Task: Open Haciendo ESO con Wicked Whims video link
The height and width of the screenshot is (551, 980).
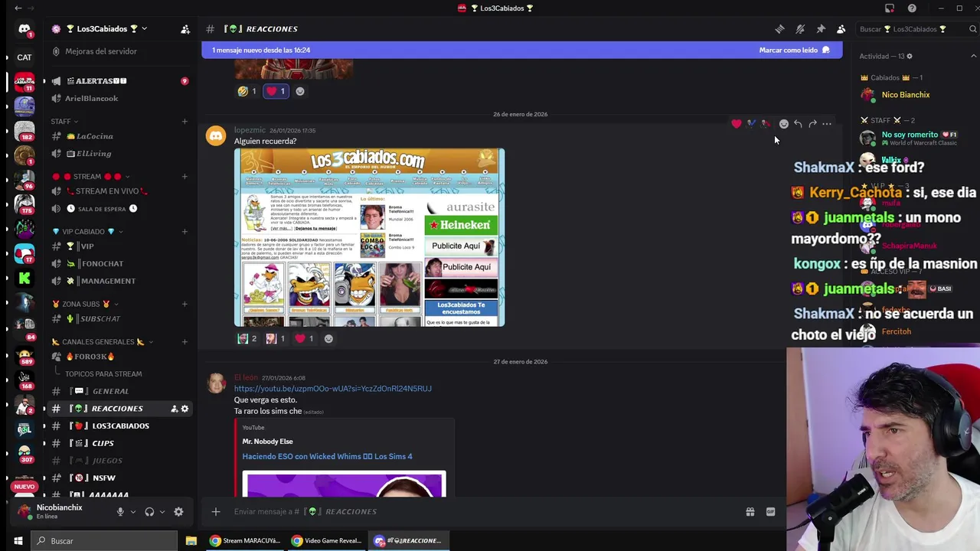Action: 327,457
